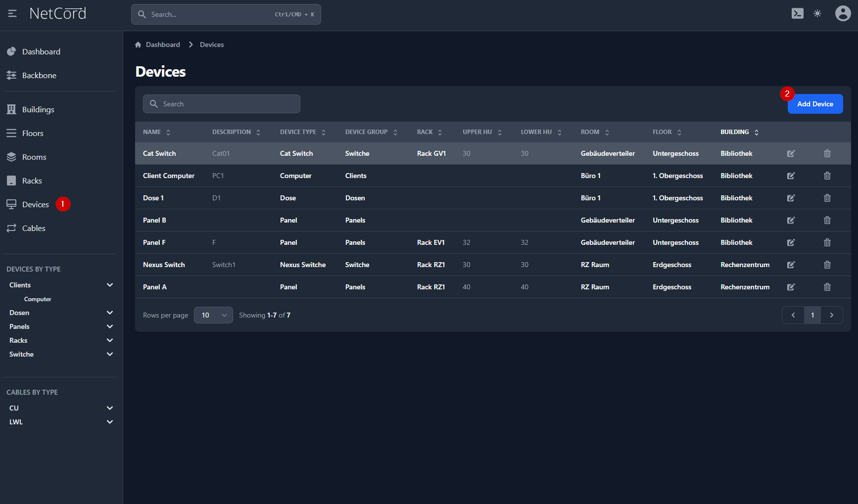Expand the LWL cable type
Viewport: 858px width, 504px height.
click(109, 422)
